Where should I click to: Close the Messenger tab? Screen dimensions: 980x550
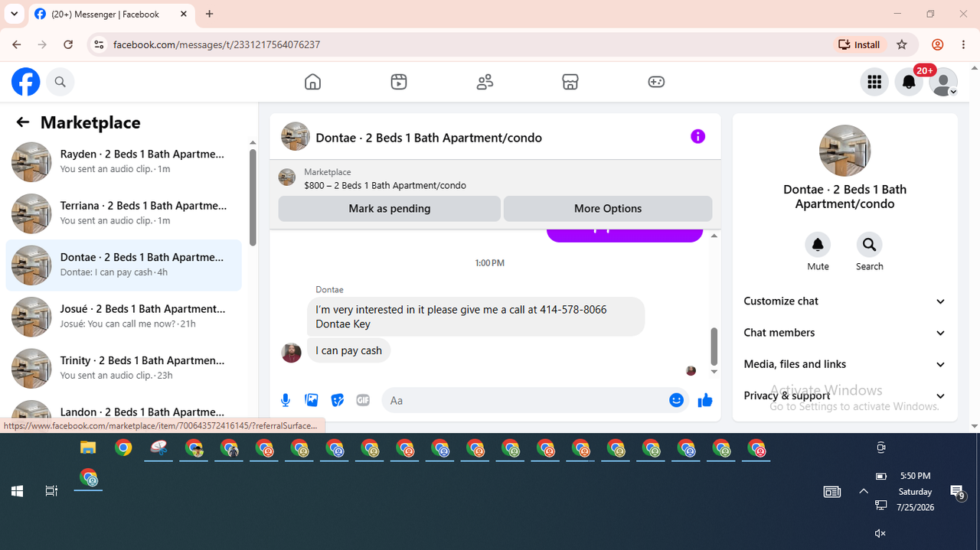click(184, 14)
